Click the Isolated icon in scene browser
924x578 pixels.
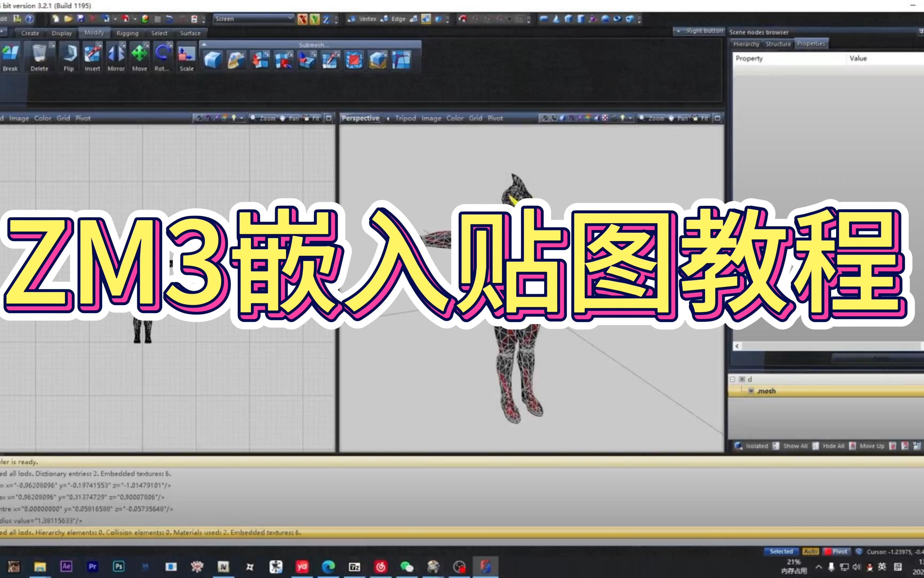(738, 446)
